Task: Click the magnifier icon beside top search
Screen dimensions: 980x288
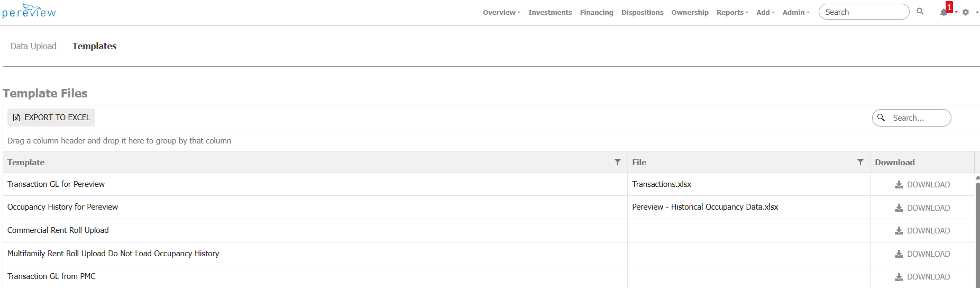Action: [920, 12]
